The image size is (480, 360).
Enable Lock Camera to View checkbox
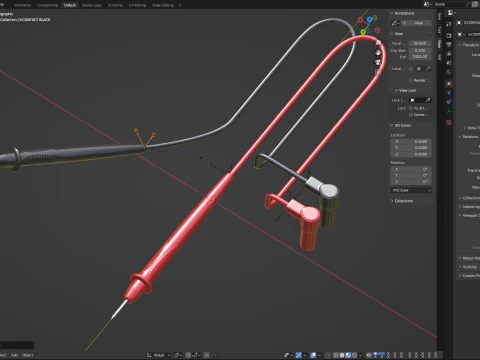pos(411,115)
